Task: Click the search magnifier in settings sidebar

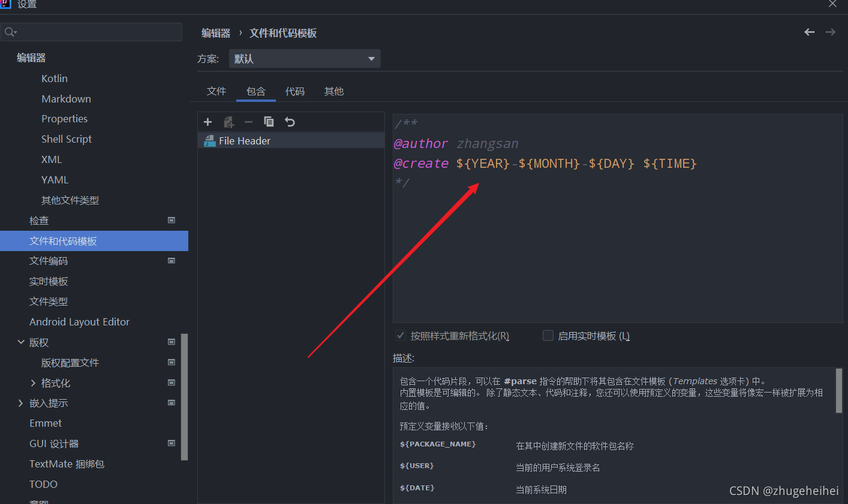Action: pyautogui.click(x=11, y=31)
